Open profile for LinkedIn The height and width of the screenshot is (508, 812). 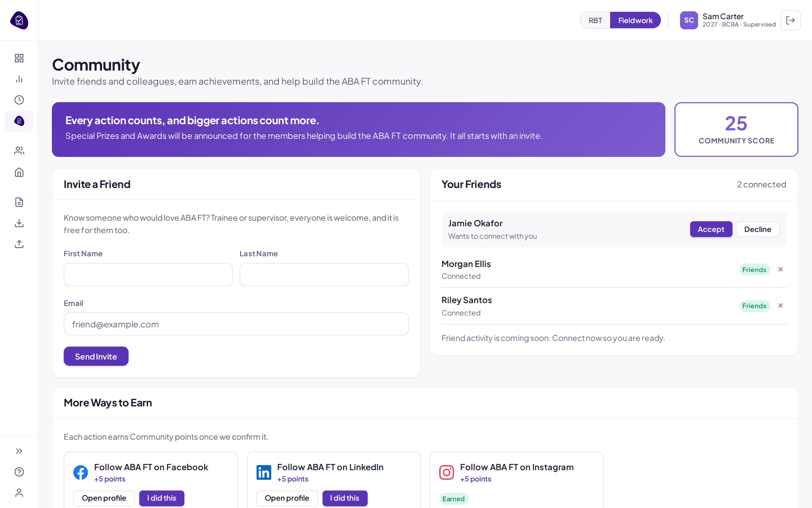pos(287,498)
